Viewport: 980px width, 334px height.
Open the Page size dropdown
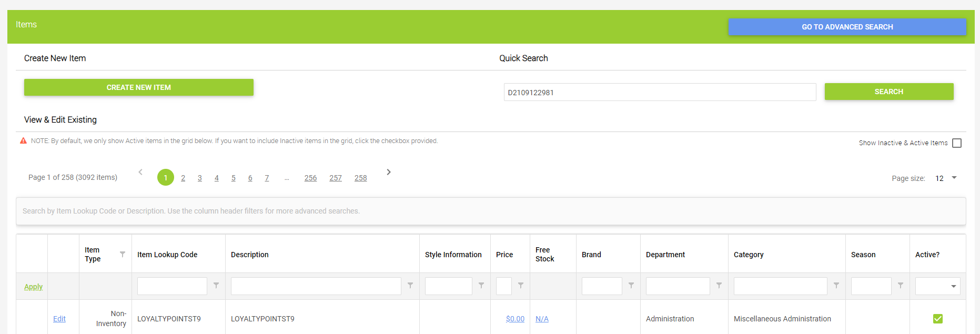pyautogui.click(x=954, y=178)
